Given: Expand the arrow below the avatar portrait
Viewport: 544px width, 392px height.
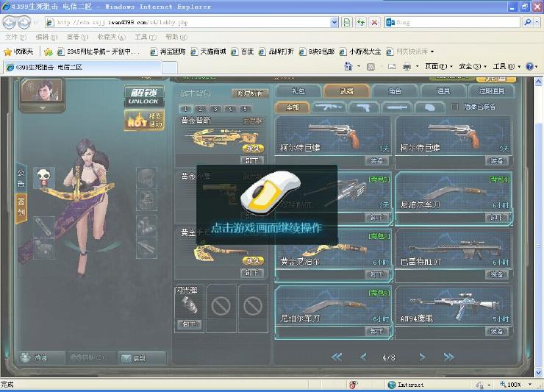Looking at the screenshot, I should click(x=42, y=108).
